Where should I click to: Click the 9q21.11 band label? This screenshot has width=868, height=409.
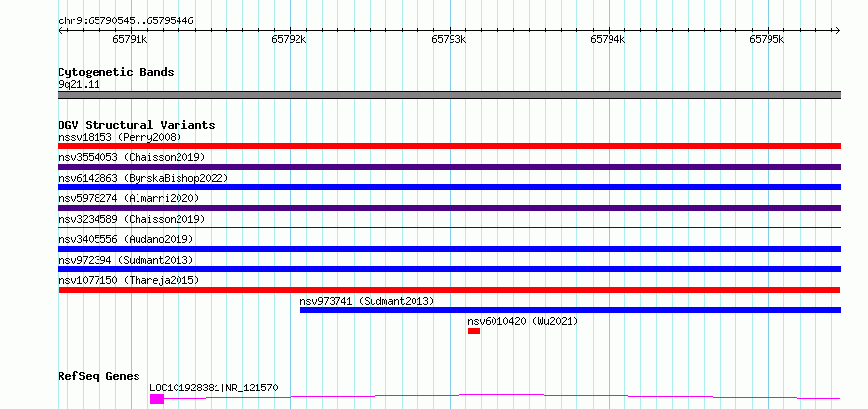[x=79, y=85]
